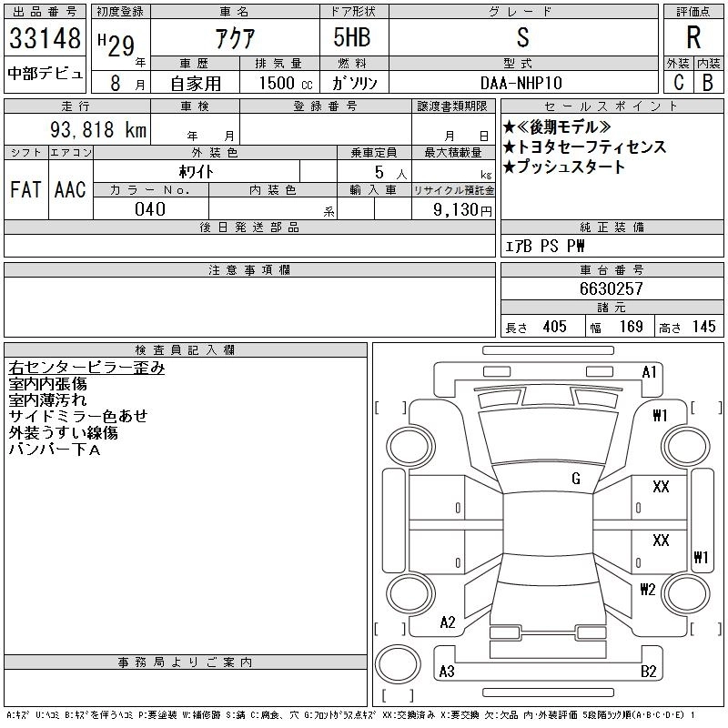The width and height of the screenshot is (728, 728).
Task: Click the recycle deposit 9,130円
Action: click(x=462, y=210)
